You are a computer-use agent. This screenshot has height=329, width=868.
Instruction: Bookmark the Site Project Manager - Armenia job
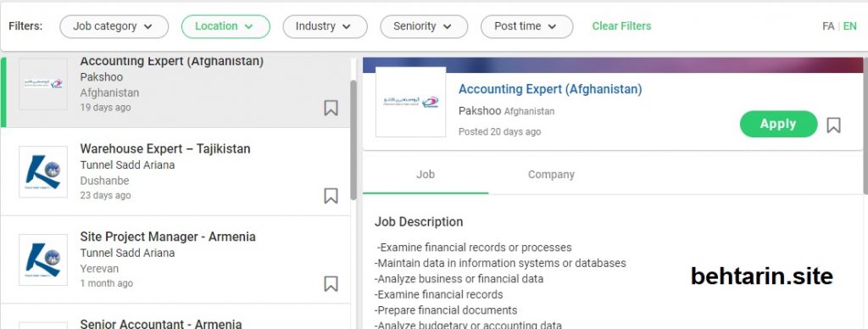pyautogui.click(x=331, y=283)
